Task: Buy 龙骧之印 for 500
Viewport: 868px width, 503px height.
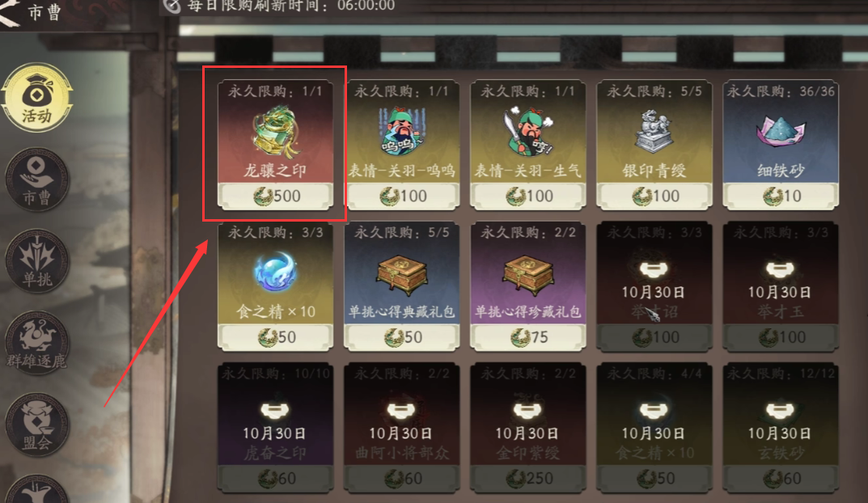Action: 276,196
